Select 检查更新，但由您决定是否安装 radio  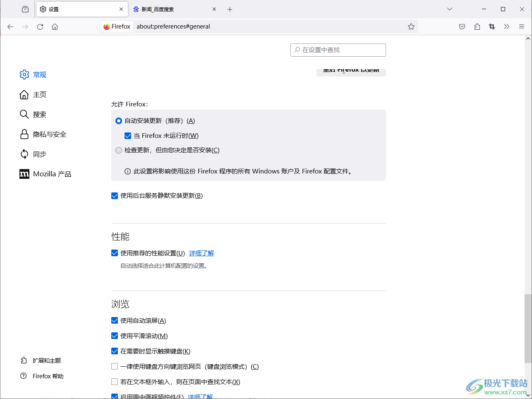(119, 150)
